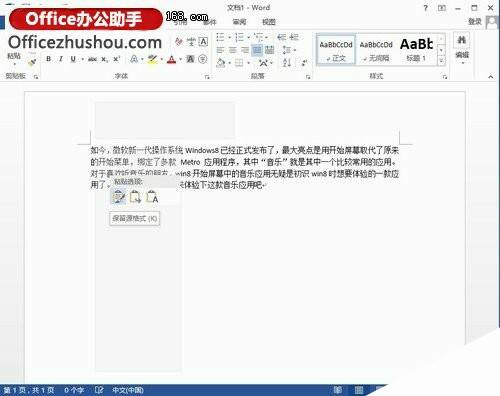The width and height of the screenshot is (500, 396).
Task: Click the Find binoculars icon
Action: (462, 41)
